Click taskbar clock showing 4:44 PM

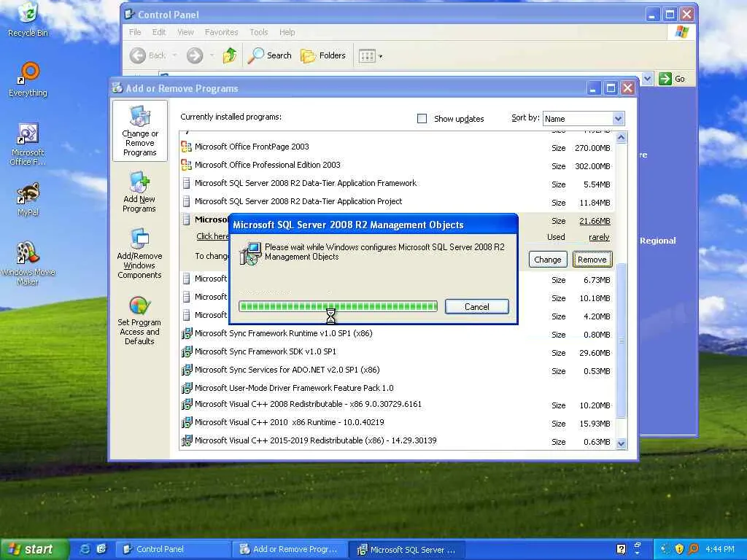[720, 549]
